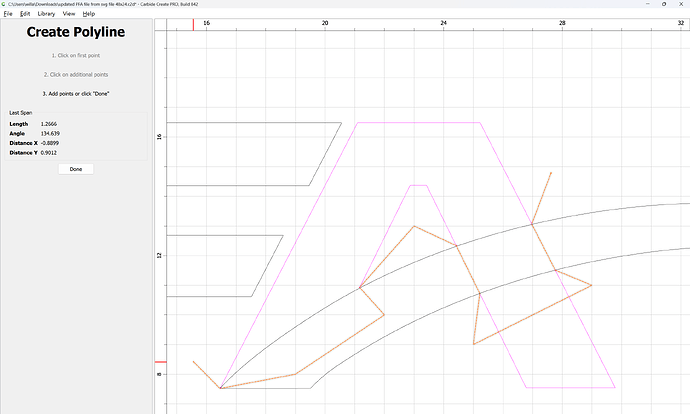The width and height of the screenshot is (690, 414).
Task: Click the red marker on the left ruler
Action: click(x=158, y=362)
